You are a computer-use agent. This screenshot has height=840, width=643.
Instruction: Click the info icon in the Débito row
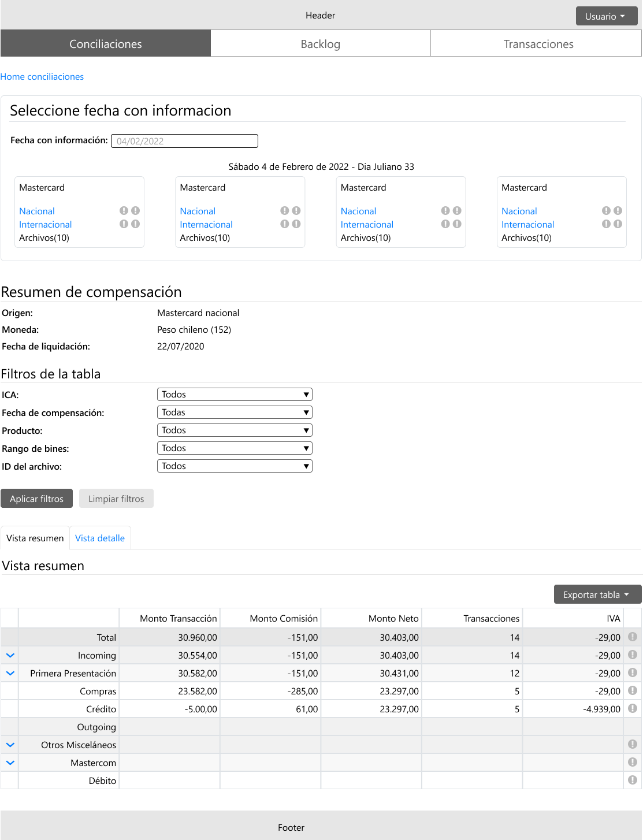point(633,780)
